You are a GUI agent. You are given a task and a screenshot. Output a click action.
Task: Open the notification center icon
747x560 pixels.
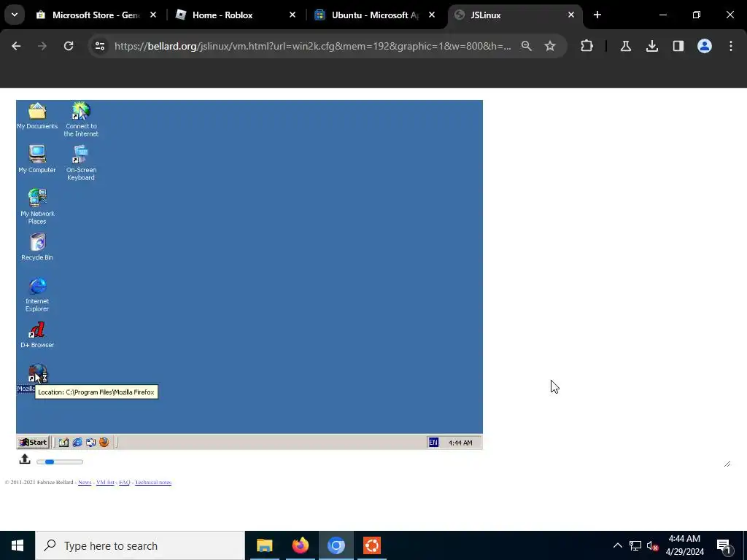(724, 545)
